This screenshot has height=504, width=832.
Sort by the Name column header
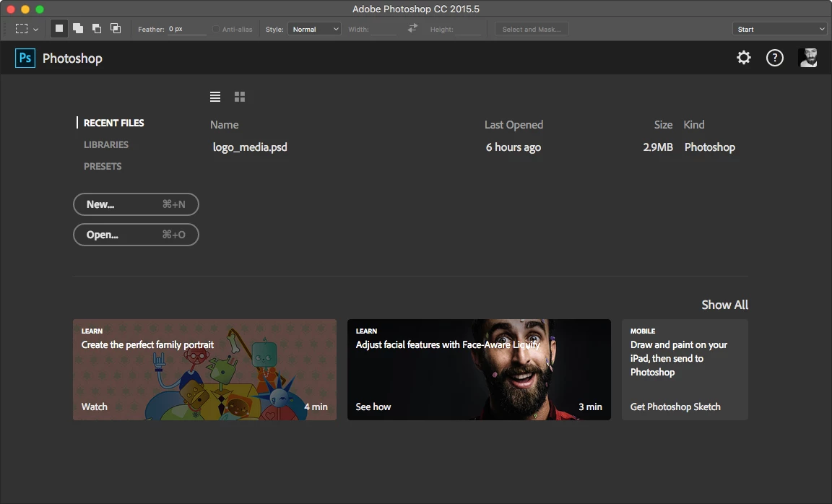click(x=224, y=125)
